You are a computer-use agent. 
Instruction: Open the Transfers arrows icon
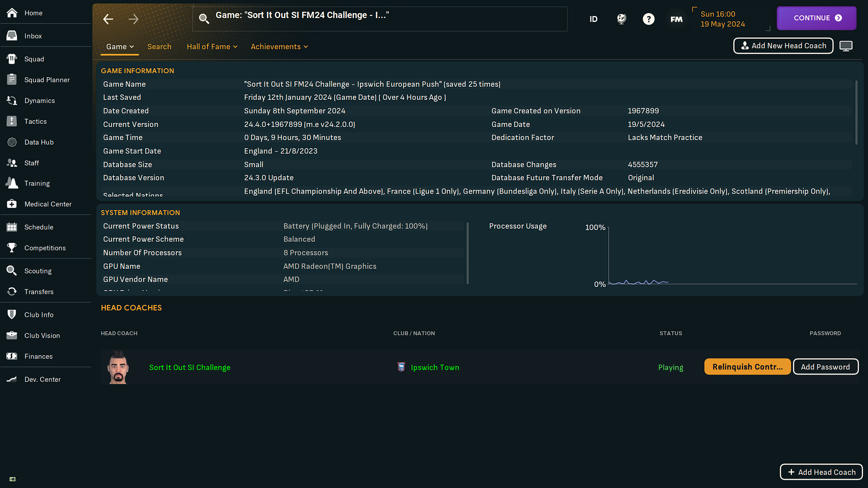12,291
